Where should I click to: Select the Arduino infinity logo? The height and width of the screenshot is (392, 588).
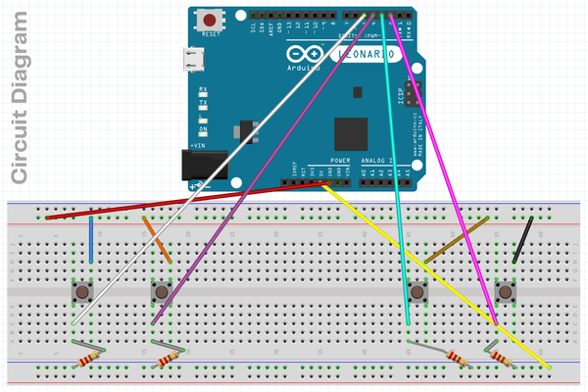[305, 55]
